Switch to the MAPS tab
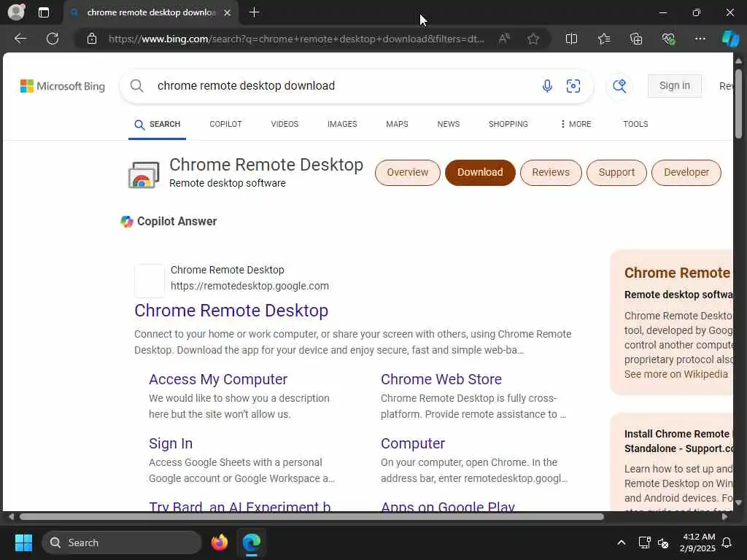Screen dimensions: 747x560 (x=397, y=124)
